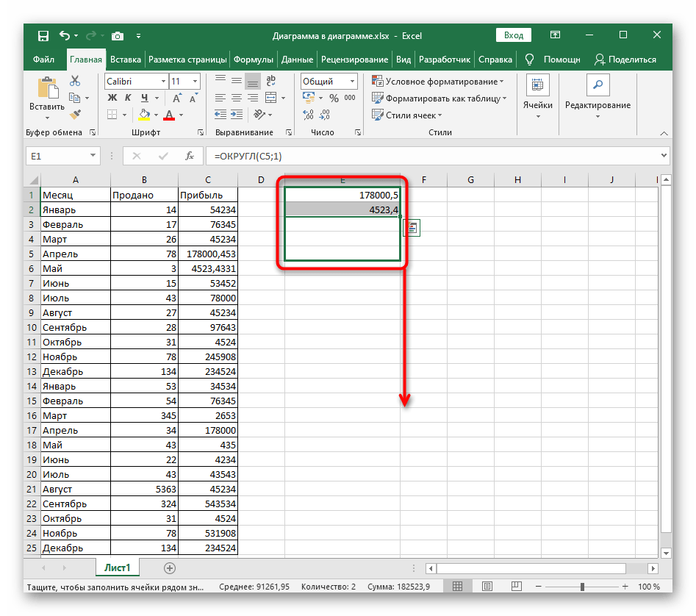Apply percent style formatting

tap(334, 98)
